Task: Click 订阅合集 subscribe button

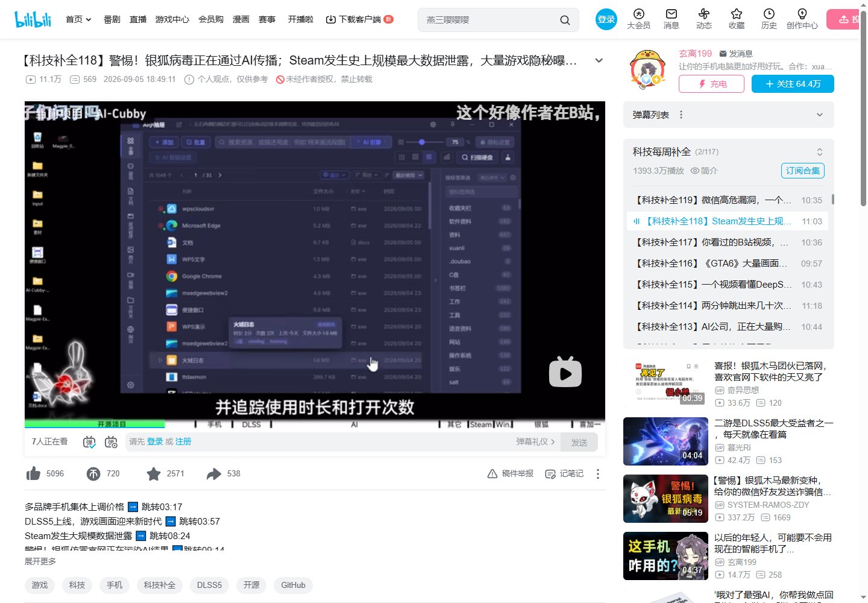Action: [x=803, y=171]
